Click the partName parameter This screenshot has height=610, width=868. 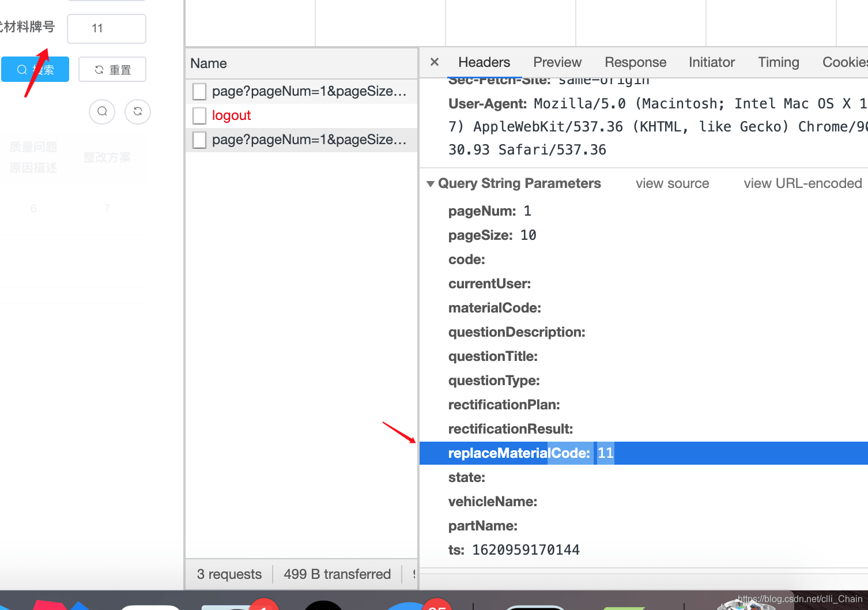tap(483, 526)
